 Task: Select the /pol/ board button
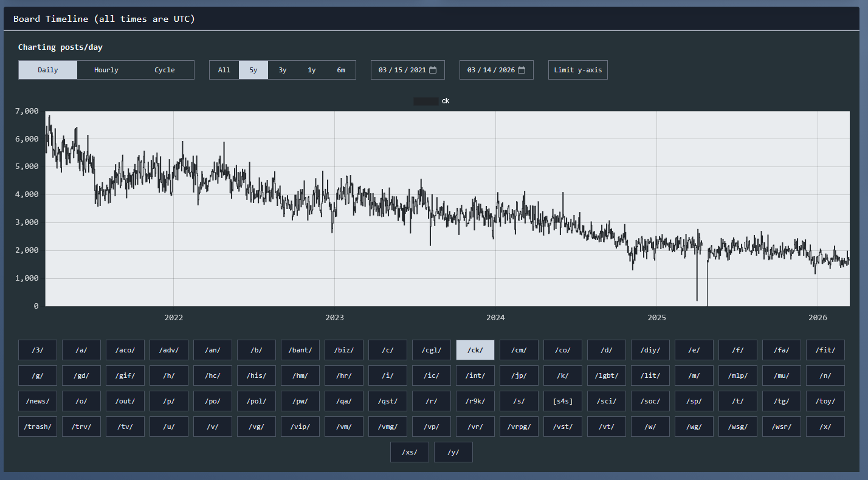(x=257, y=401)
